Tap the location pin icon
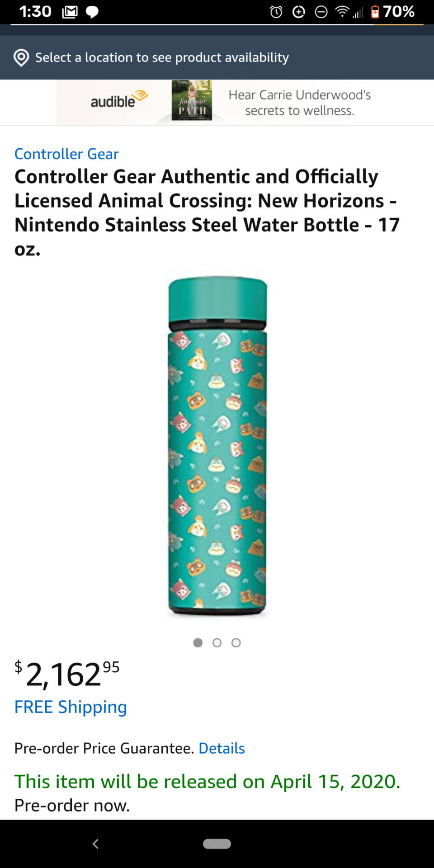 pos(21,58)
